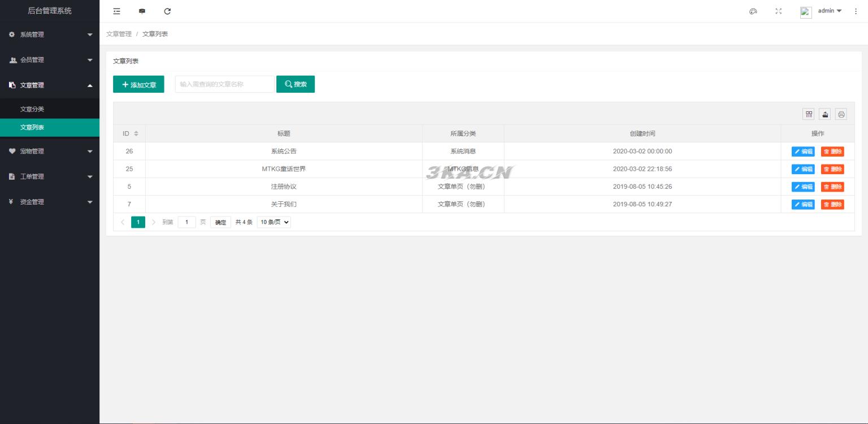Click the people icon beside 会员管理
The height and width of the screenshot is (424, 868).
[x=12, y=60]
